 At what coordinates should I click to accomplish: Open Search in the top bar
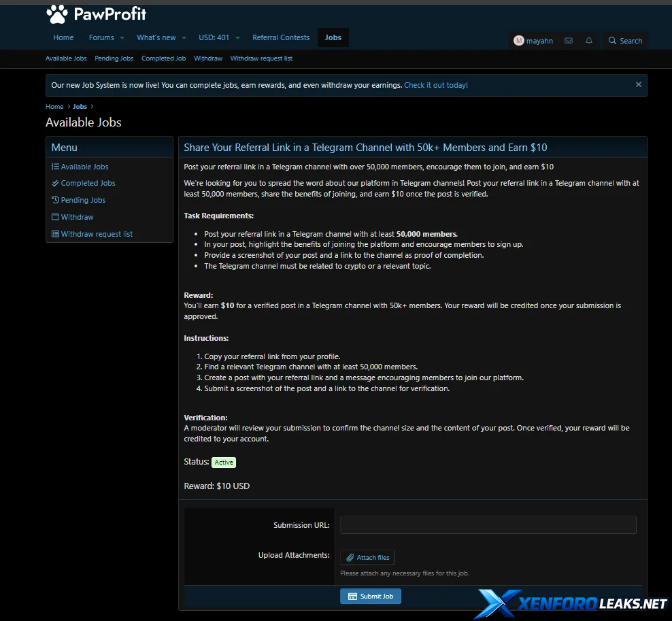(x=624, y=41)
